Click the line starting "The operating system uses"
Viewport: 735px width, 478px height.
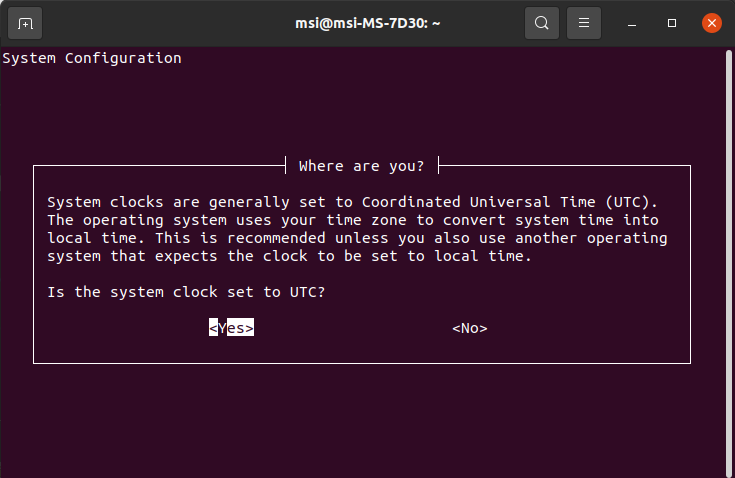pyautogui.click(x=353, y=220)
